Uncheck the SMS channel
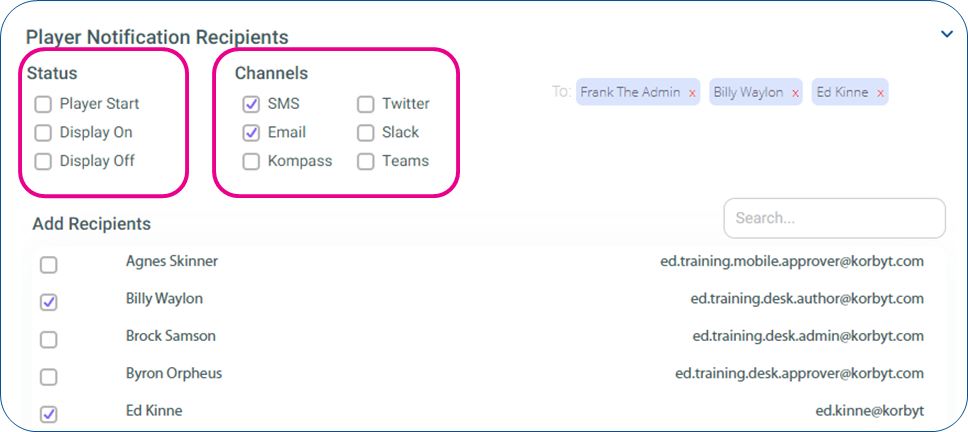The height and width of the screenshot is (432, 968). click(x=251, y=104)
